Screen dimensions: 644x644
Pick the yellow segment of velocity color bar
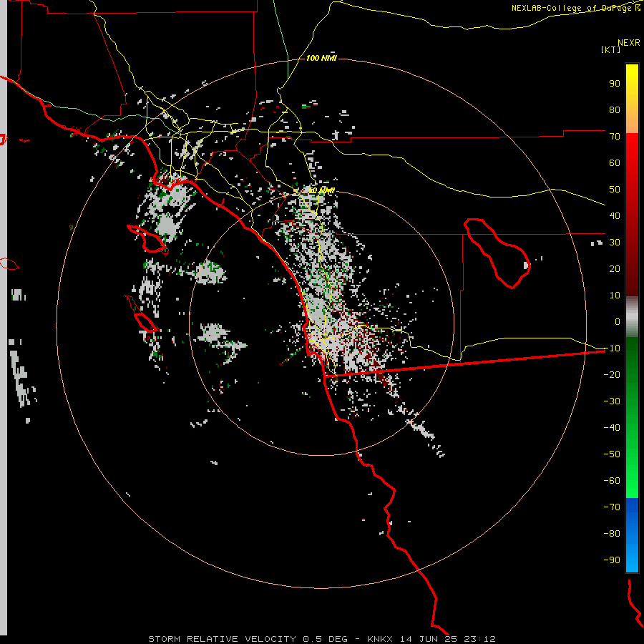click(632, 99)
